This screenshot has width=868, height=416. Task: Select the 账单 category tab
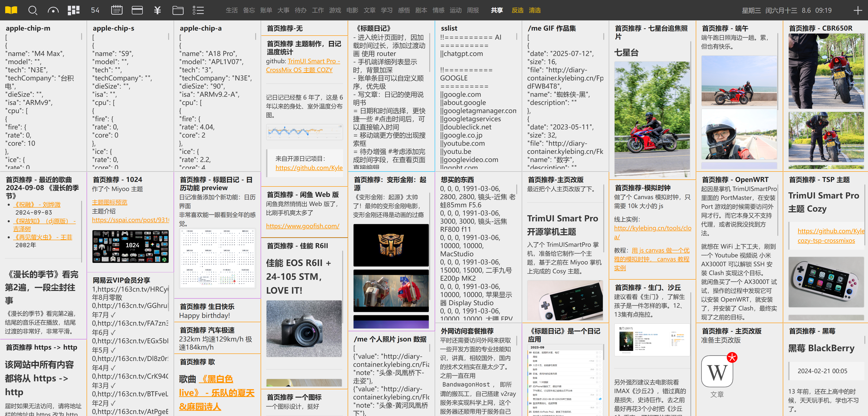(x=266, y=10)
